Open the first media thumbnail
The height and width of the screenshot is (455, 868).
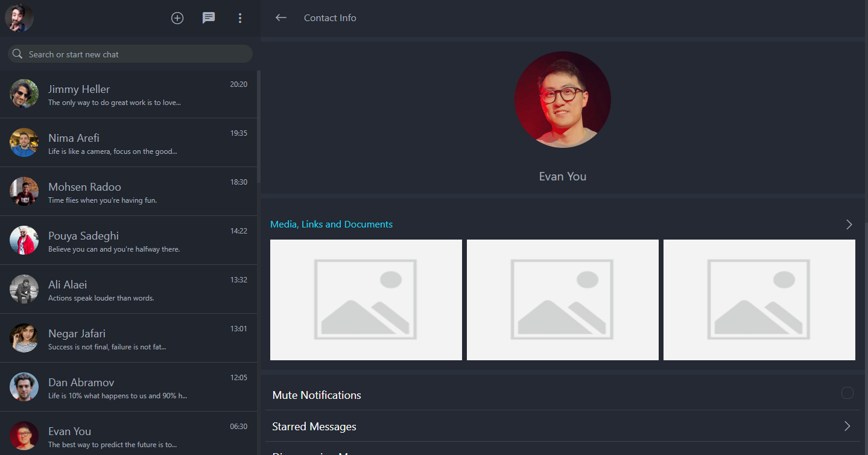pyautogui.click(x=366, y=300)
